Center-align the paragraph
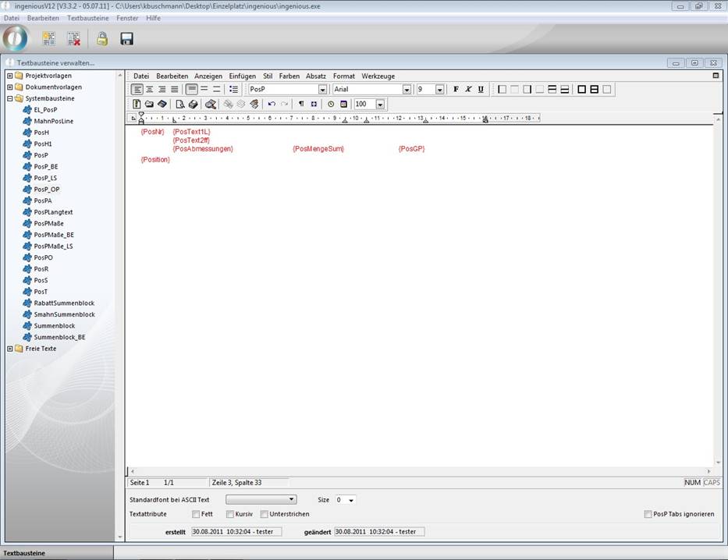The height and width of the screenshot is (560, 728). 149,90
